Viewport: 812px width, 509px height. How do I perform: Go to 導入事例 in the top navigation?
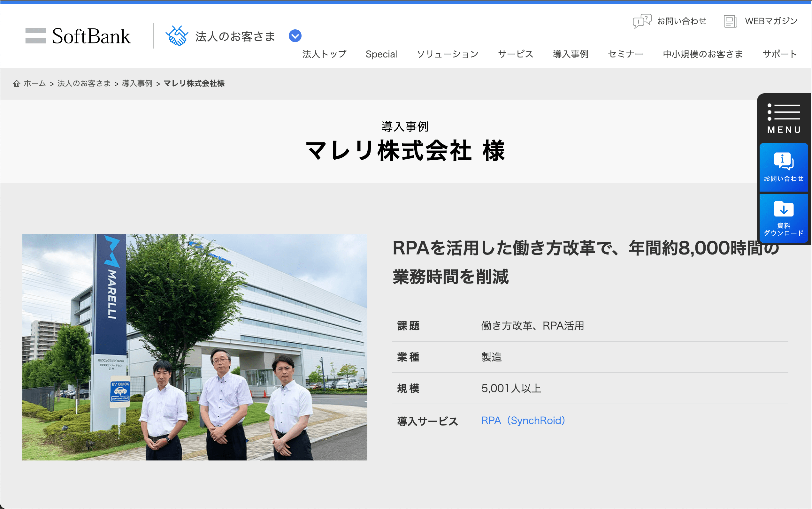coord(570,54)
